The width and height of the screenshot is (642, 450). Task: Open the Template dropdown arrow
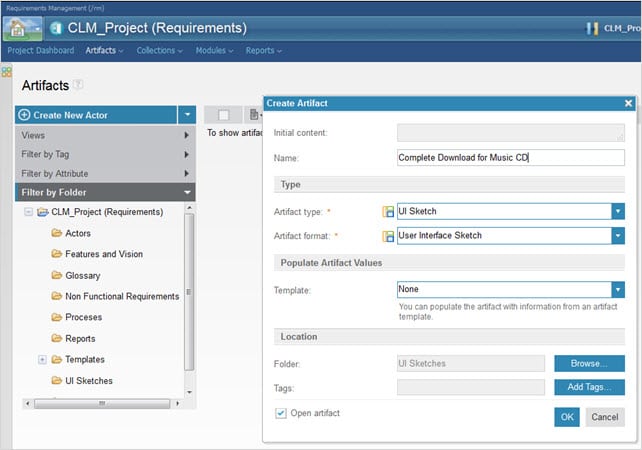[x=618, y=288]
